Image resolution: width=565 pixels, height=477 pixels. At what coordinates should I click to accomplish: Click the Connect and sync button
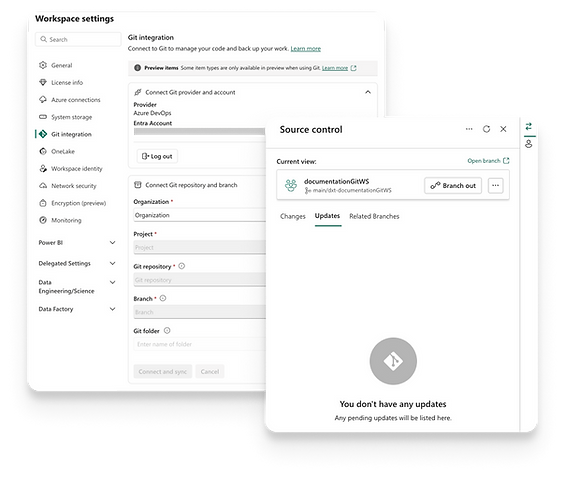point(163,371)
